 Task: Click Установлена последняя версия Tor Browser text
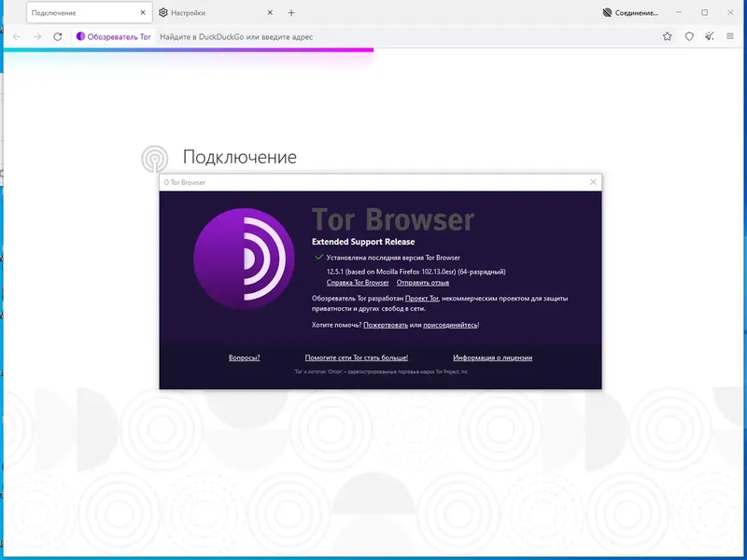point(393,258)
